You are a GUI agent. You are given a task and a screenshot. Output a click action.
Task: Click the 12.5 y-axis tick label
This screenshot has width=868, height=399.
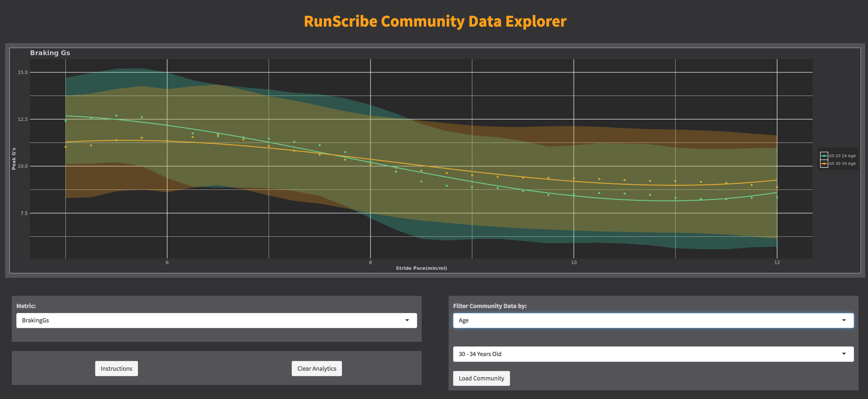[x=23, y=119]
